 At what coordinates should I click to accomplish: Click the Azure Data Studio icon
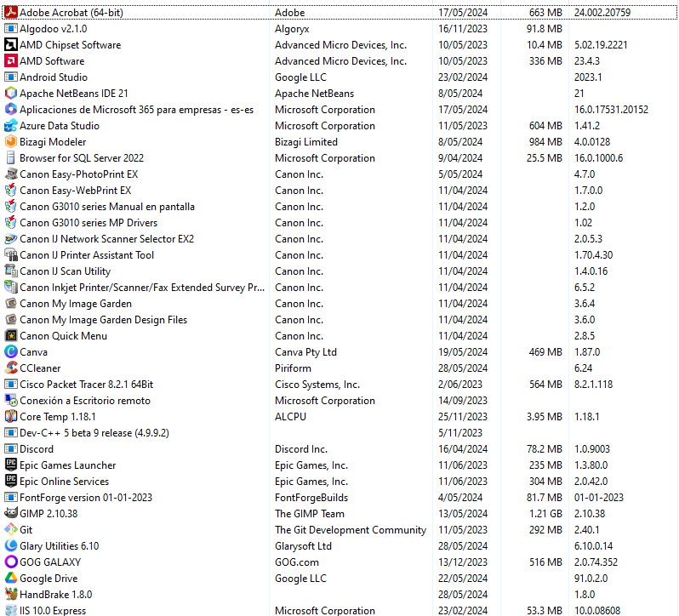tap(11, 126)
